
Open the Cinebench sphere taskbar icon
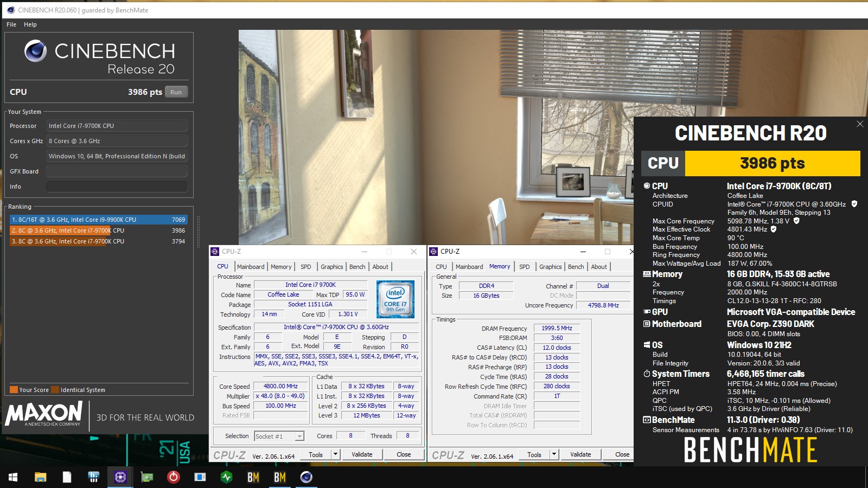[307, 477]
